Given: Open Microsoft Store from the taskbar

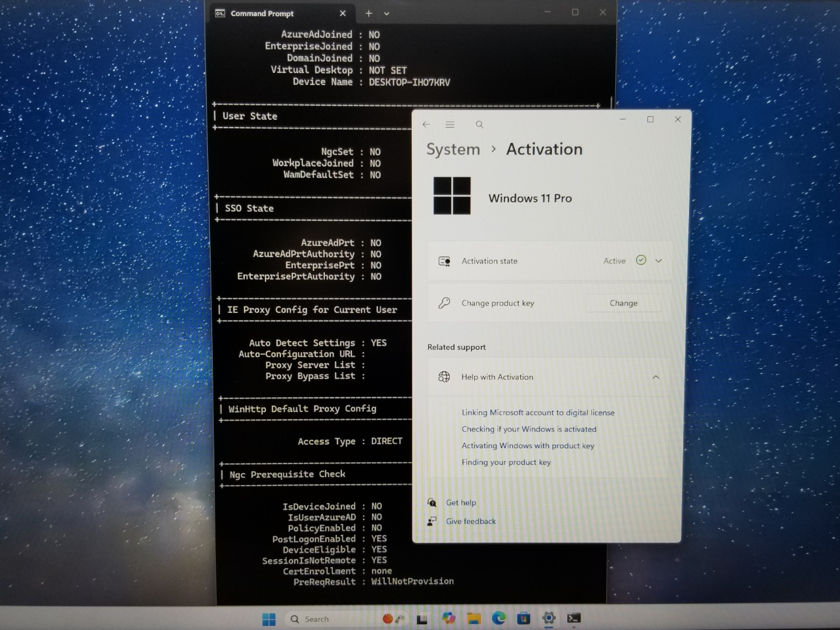Looking at the screenshot, I should click(x=523, y=618).
